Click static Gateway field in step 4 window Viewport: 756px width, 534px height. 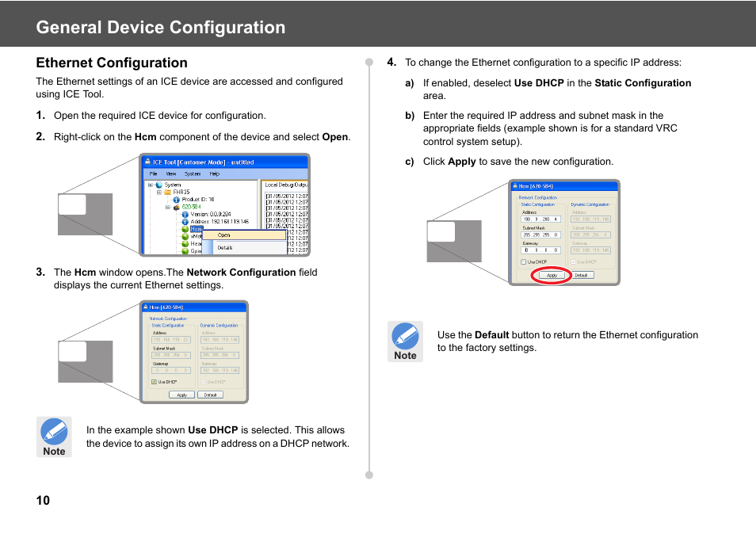[541, 250]
